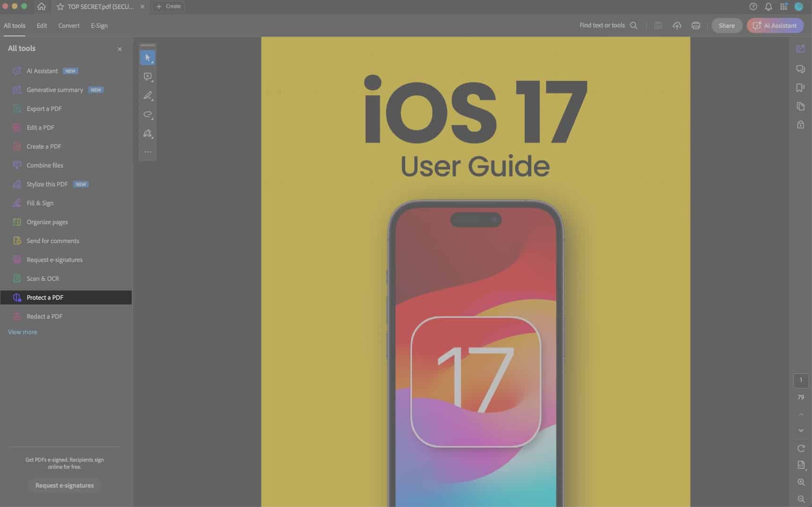The height and width of the screenshot is (507, 812).
Task: Click the cloud upload icon
Action: (x=677, y=25)
